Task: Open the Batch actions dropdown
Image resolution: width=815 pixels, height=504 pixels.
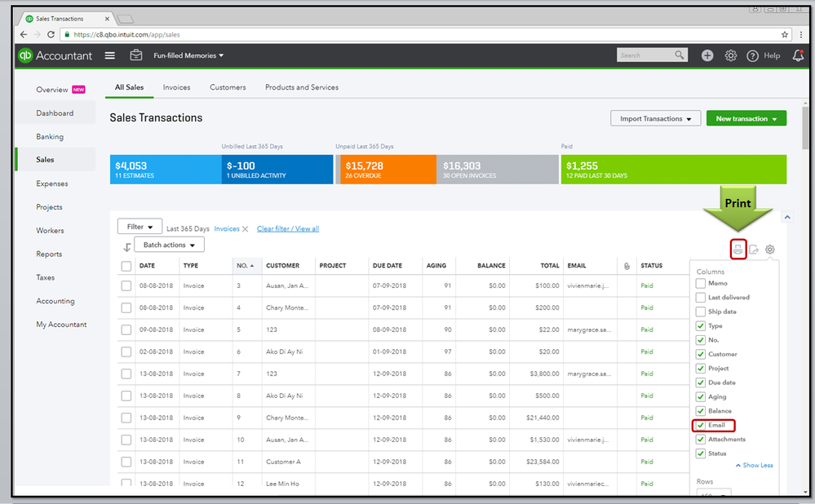Action: click(169, 245)
